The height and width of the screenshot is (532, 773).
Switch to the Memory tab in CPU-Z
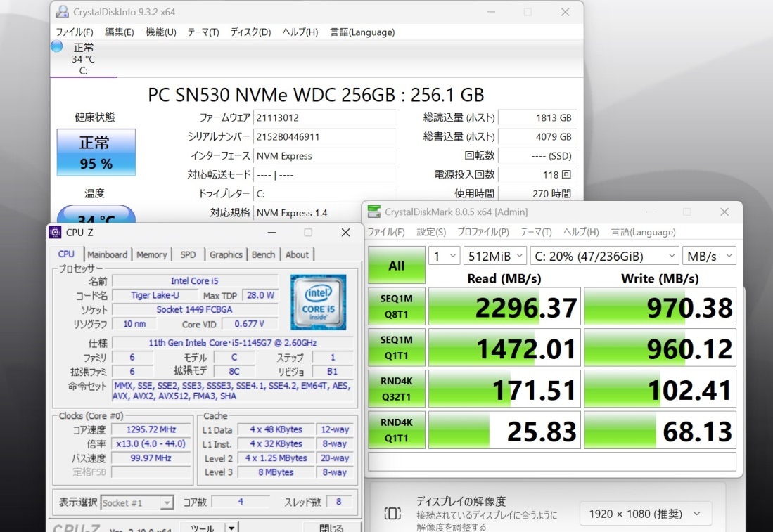click(x=152, y=254)
